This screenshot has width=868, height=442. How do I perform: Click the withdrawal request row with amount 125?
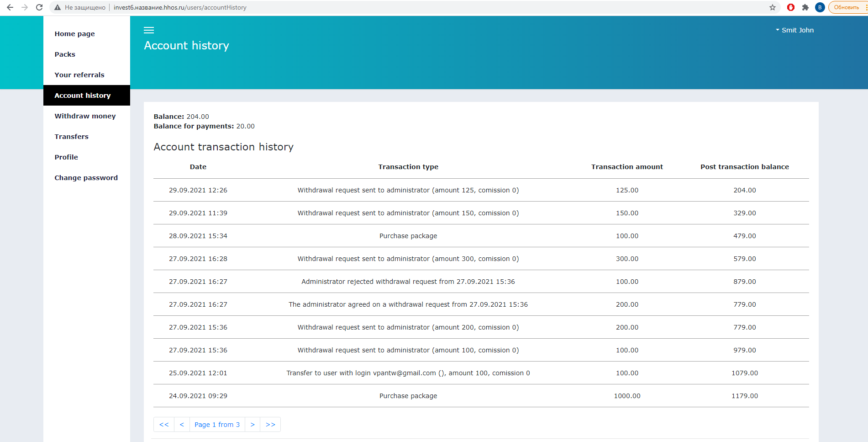click(x=481, y=190)
